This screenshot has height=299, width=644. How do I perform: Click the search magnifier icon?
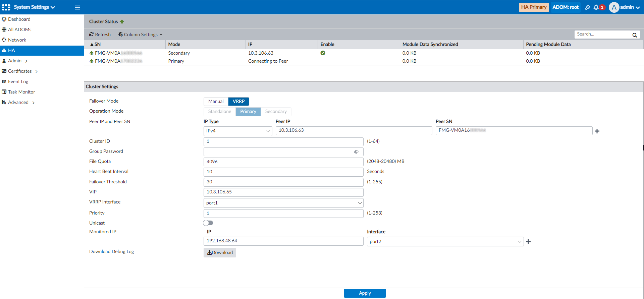(635, 35)
